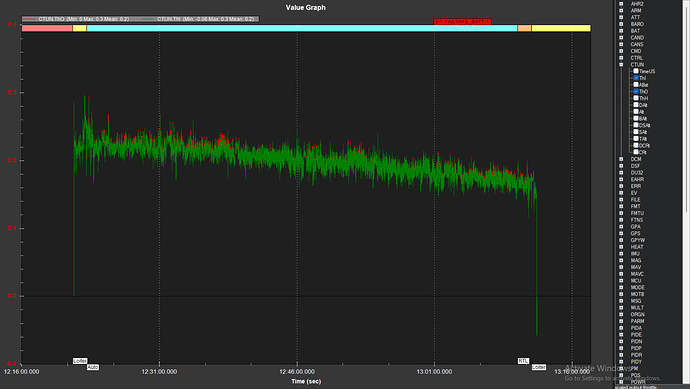690x389 pixels.
Task: Click the Value Graph title
Action: [305, 7]
